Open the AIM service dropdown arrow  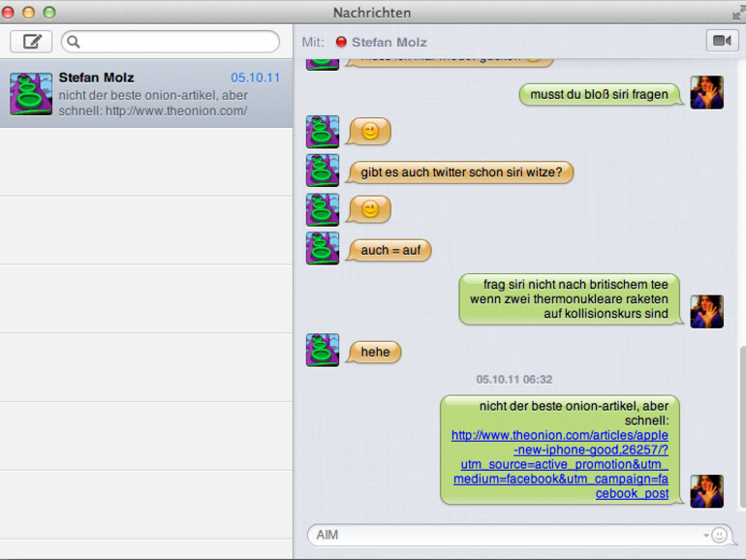(706, 535)
